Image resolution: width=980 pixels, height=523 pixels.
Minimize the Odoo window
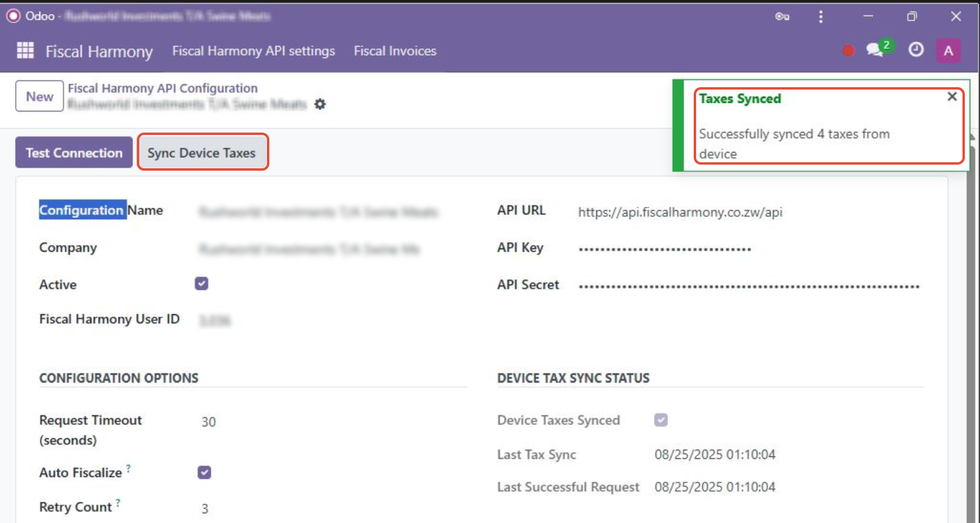pos(868,16)
